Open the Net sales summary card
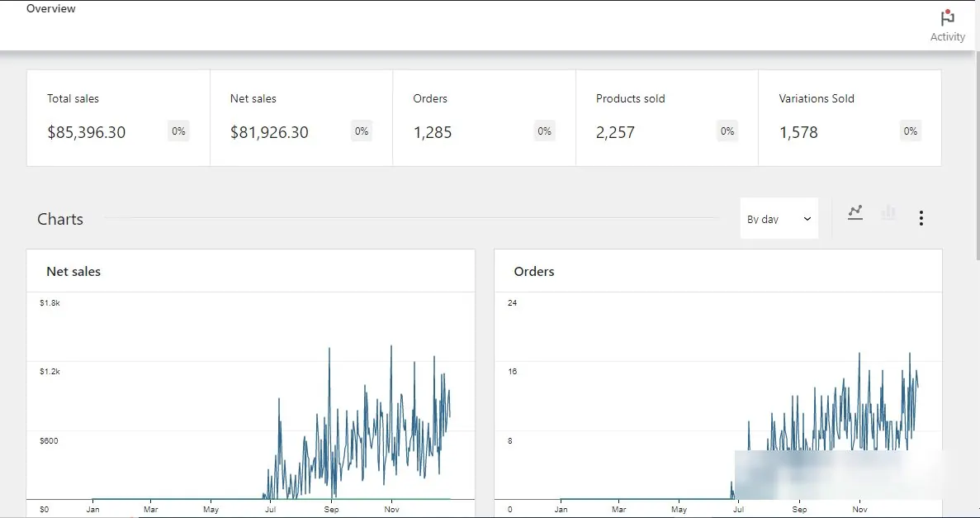Screen dimensions: 980x518 tap(301, 118)
